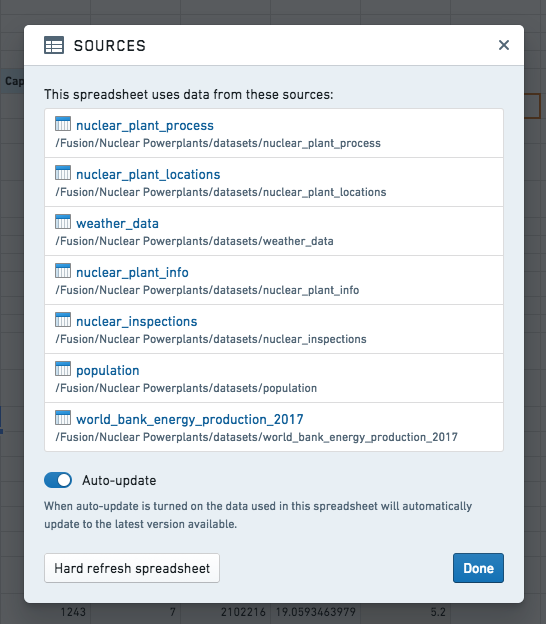The image size is (546, 624).
Task: Click the dataset icon beside nuclear_plant_info
Action: pos(63,271)
